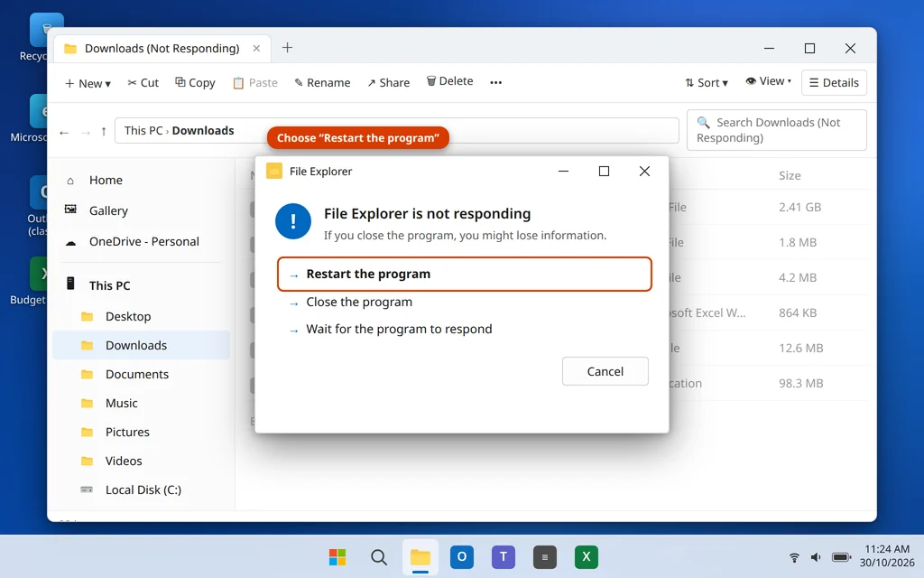The image size is (924, 578).
Task: Go up one folder level arrow
Action: pyautogui.click(x=104, y=132)
